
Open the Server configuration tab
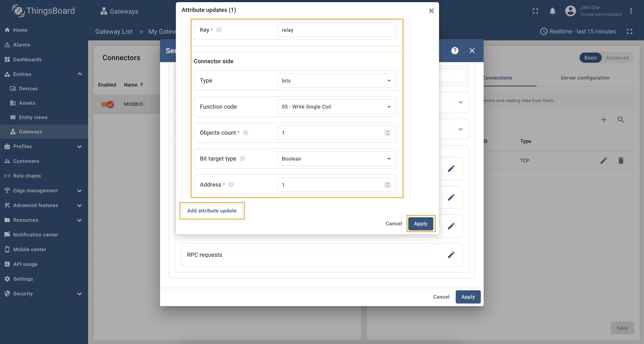[x=585, y=78]
